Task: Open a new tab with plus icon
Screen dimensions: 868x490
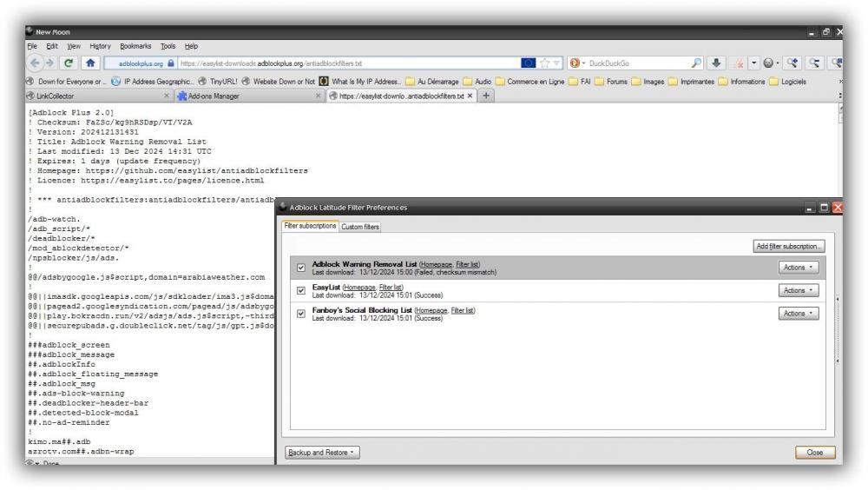Action: coord(487,96)
